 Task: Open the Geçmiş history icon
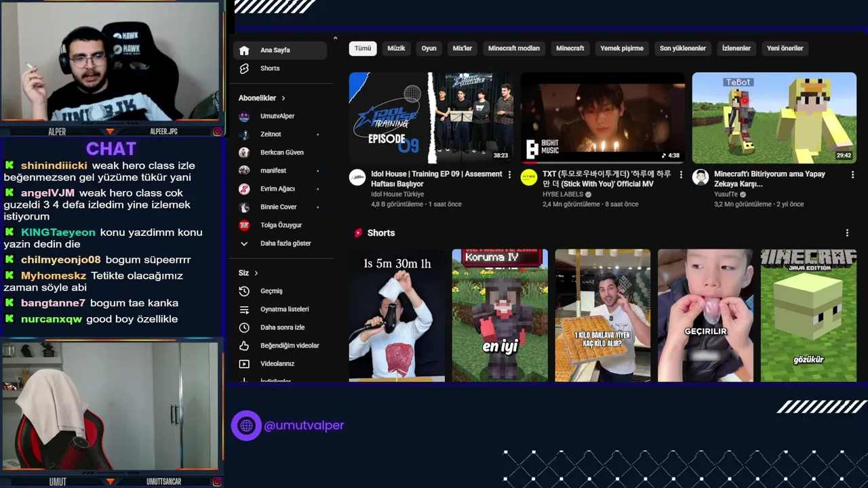(x=244, y=291)
